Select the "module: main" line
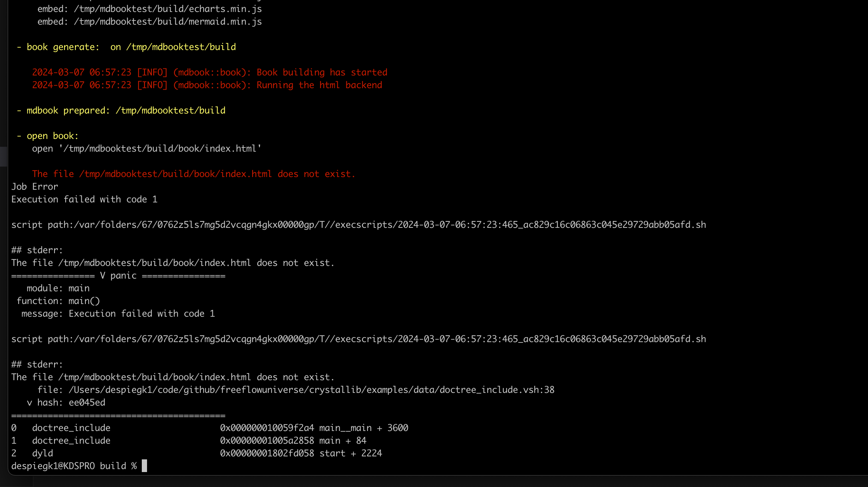The height and width of the screenshot is (487, 868). [58, 288]
